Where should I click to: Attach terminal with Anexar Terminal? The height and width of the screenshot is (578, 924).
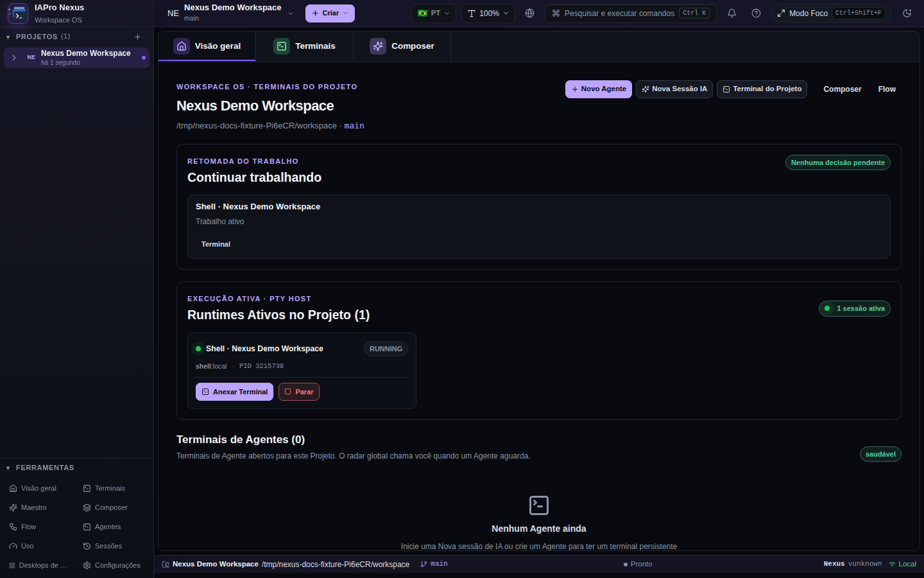[x=234, y=392]
